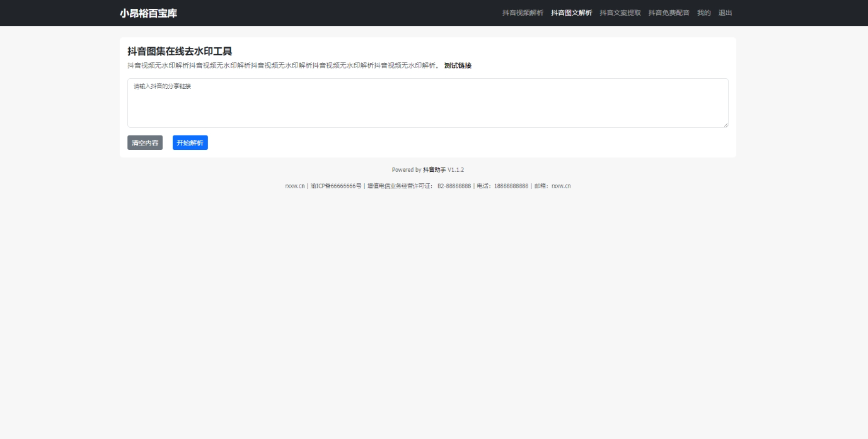The width and height of the screenshot is (868, 439).
Task: Click the V1.1.2 version text
Action: pyautogui.click(x=456, y=170)
